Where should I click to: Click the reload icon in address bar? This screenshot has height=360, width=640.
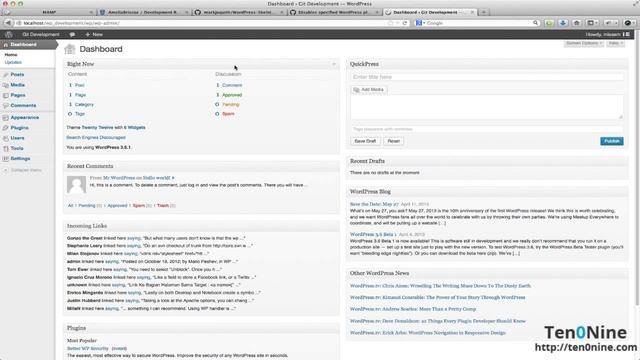tap(405, 23)
